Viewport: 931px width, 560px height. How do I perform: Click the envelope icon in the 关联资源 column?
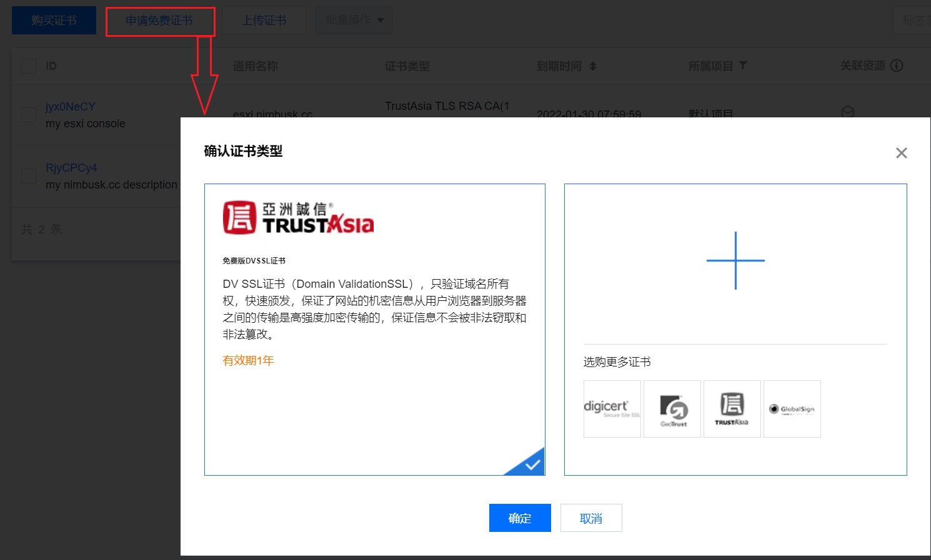(848, 111)
